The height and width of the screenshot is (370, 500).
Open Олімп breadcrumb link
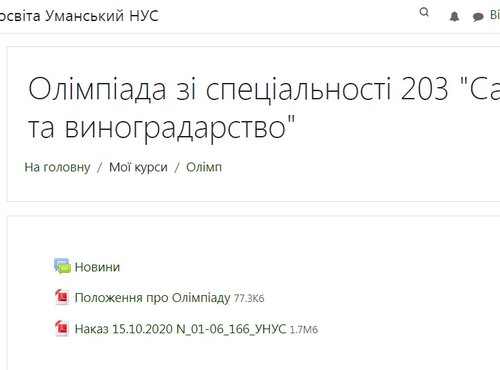pyautogui.click(x=204, y=167)
